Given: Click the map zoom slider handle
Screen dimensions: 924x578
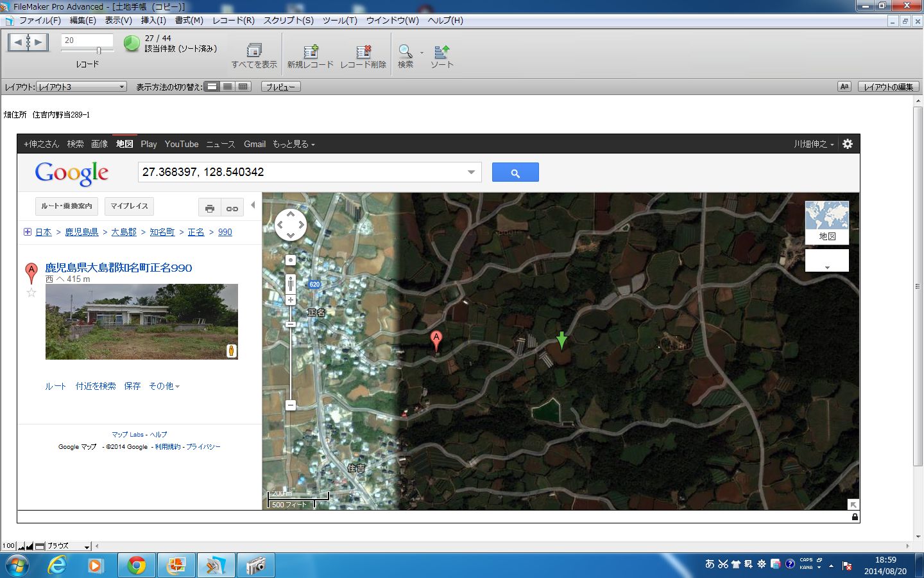Looking at the screenshot, I should click(x=291, y=324).
